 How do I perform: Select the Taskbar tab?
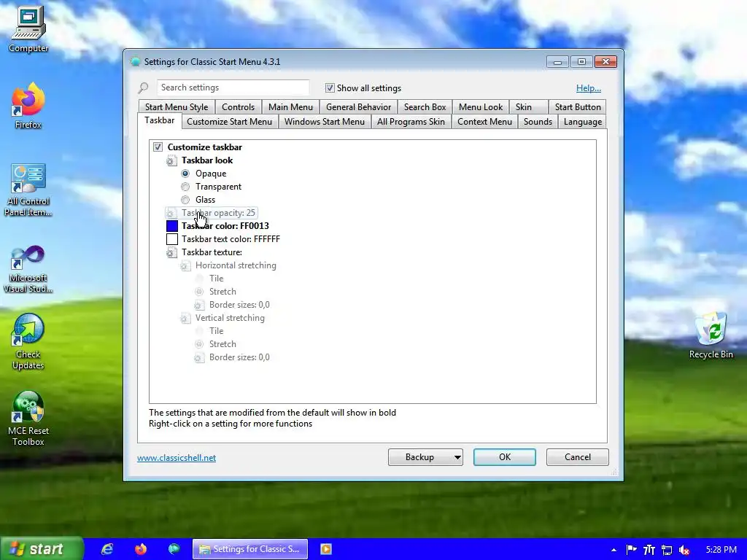pyautogui.click(x=160, y=120)
